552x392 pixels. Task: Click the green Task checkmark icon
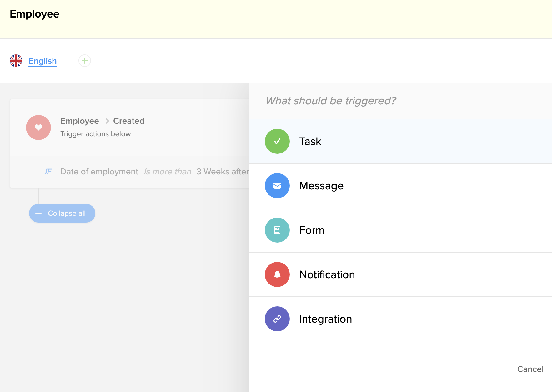click(277, 141)
